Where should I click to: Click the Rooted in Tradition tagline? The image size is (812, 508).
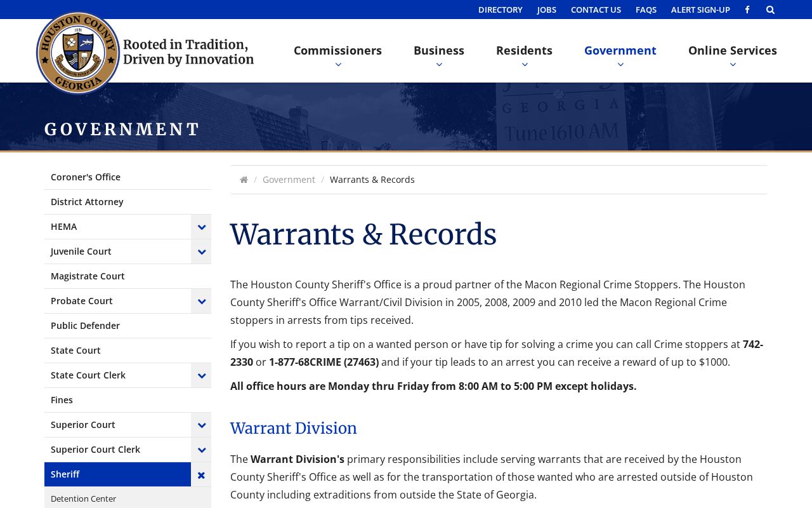click(188, 52)
